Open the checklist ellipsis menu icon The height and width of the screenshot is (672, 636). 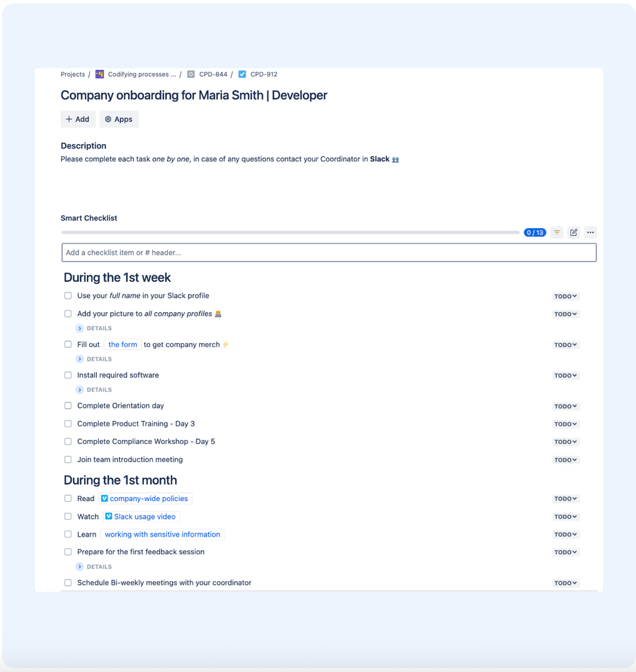(590, 232)
